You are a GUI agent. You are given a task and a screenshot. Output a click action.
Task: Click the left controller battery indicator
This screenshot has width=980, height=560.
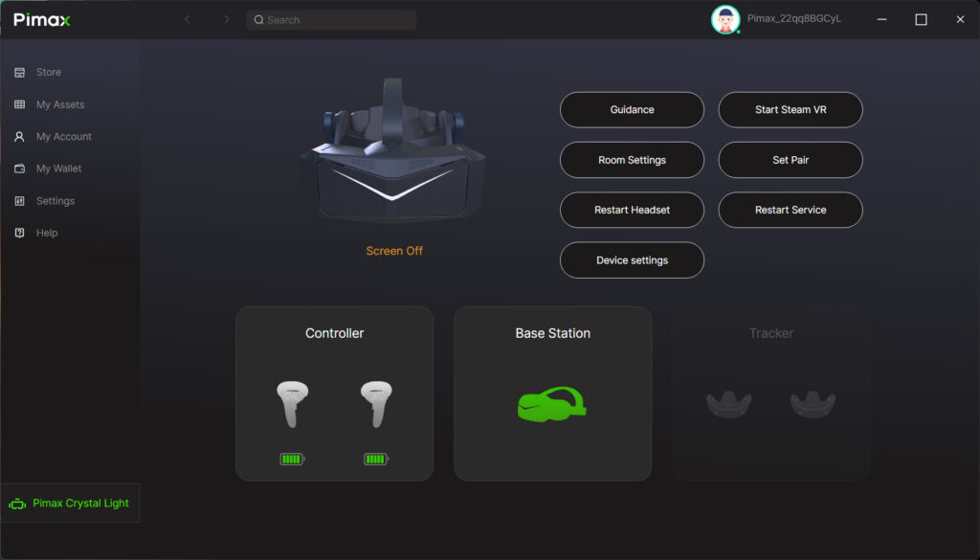[292, 459]
